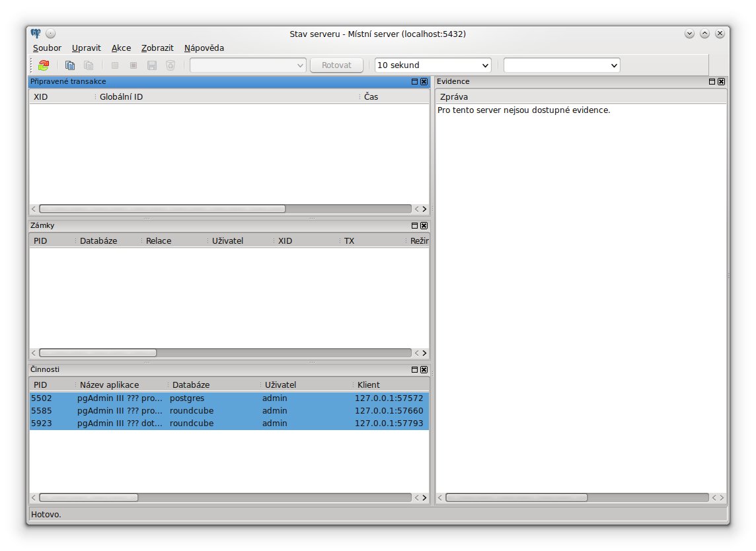Viewport: 756px width, 551px height.
Task: Click the scroll-left arrow in Připravené transakce
Action: [x=33, y=209]
